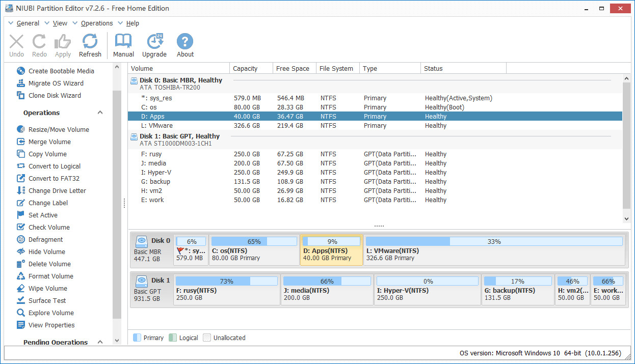
Task: Click the Primary legend color swatch
Action: tap(137, 338)
